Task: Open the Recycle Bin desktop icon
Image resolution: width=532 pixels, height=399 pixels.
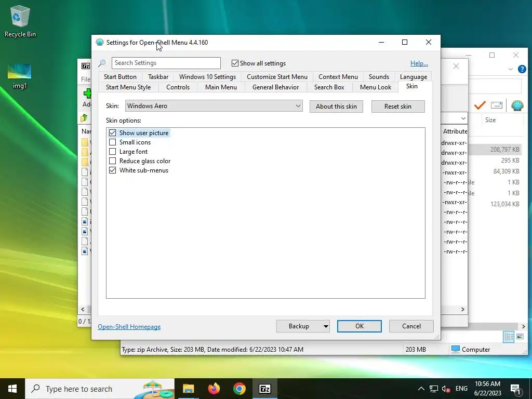Action: point(20,21)
